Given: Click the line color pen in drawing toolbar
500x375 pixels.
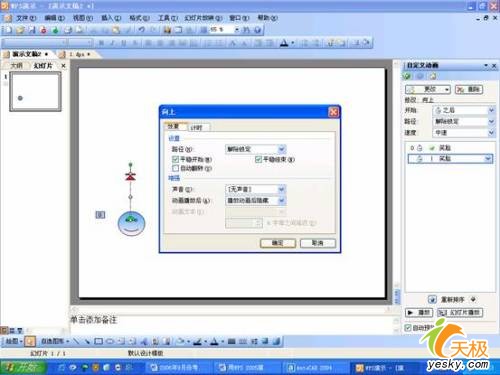Looking at the screenshot, I should point(198,341).
